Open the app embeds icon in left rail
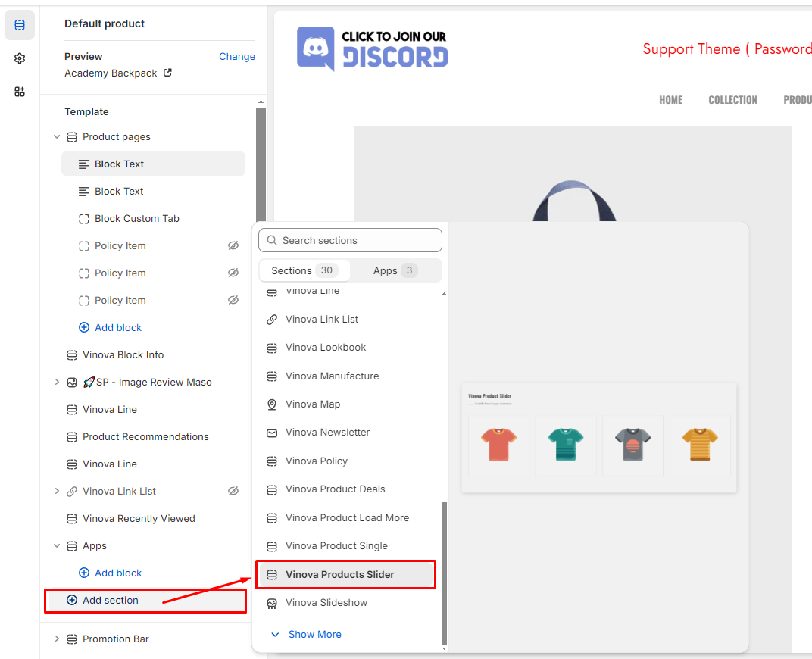 pos(20,92)
